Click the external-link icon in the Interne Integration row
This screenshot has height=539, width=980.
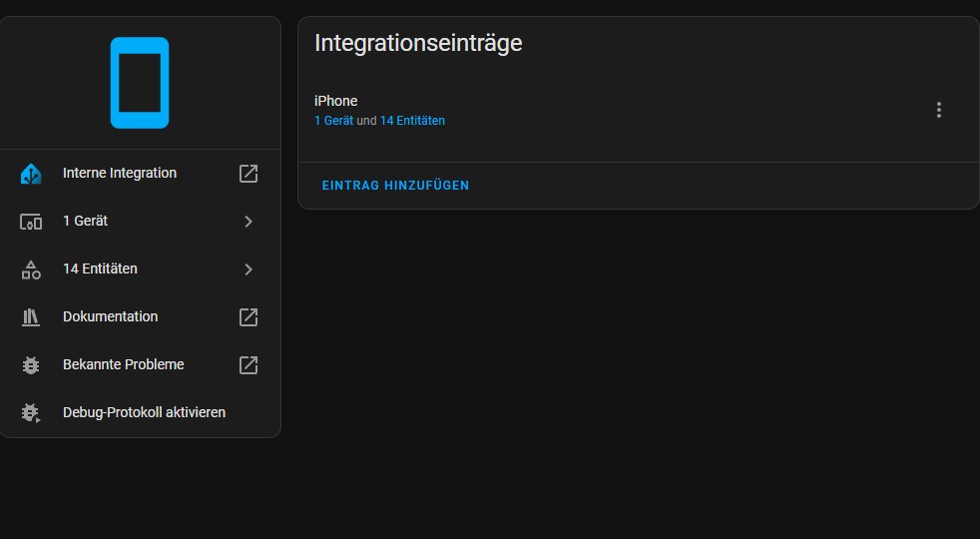click(248, 174)
